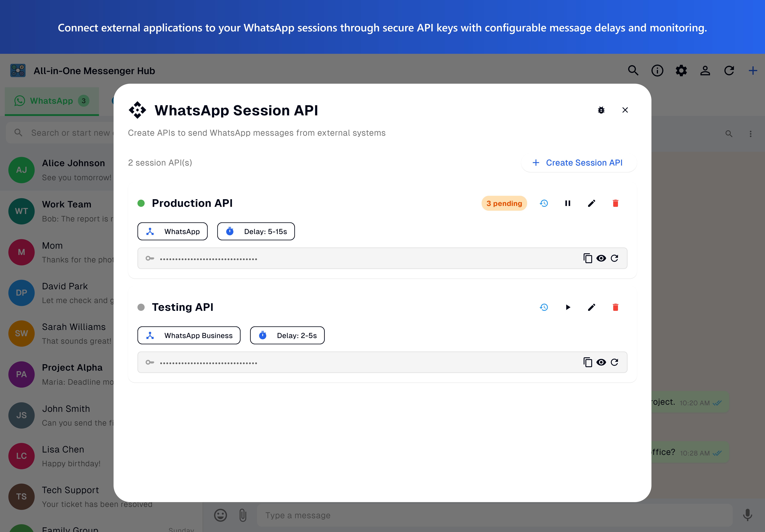Open the Work Team chat
765x532 pixels.
tap(57, 211)
